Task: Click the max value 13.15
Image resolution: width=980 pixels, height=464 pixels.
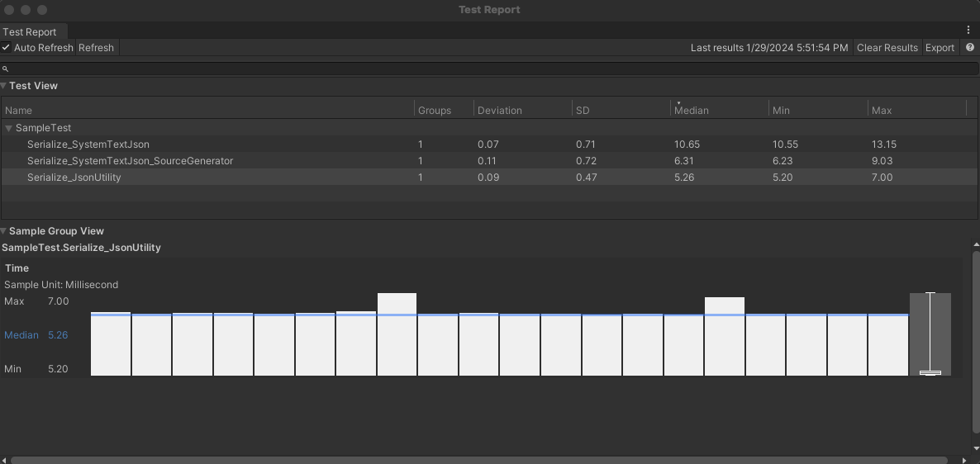Action: coord(884,144)
